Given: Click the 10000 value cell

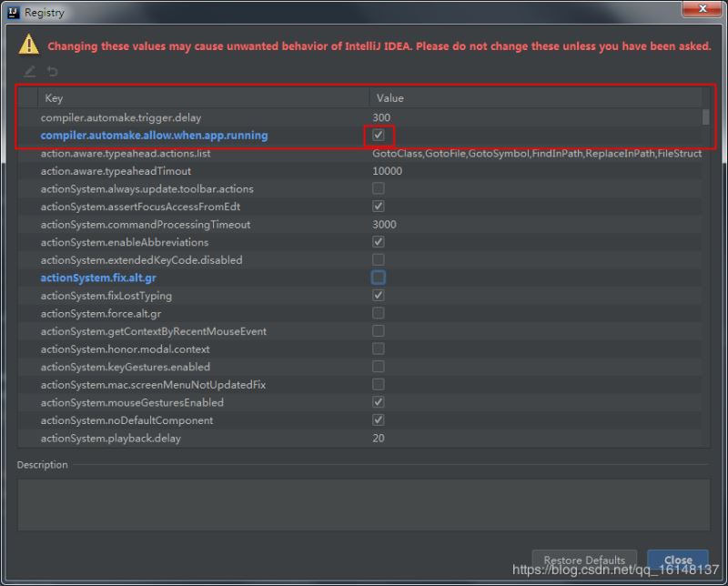Looking at the screenshot, I should pos(388,171).
